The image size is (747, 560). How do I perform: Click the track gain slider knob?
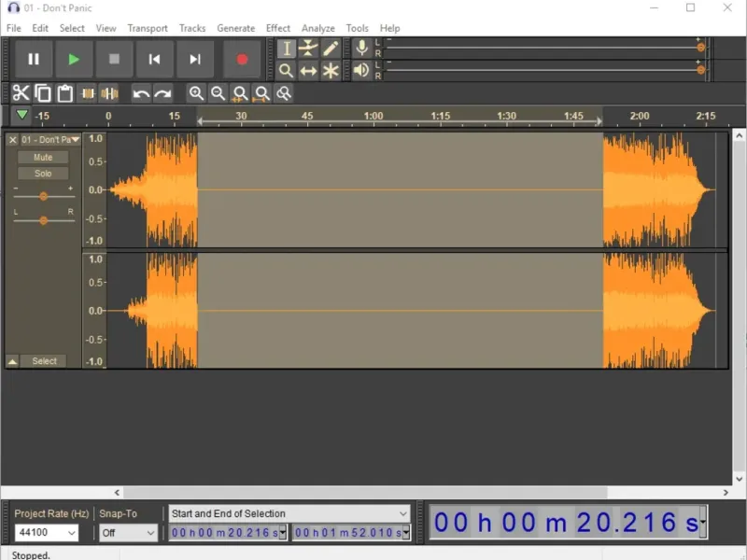click(43, 196)
